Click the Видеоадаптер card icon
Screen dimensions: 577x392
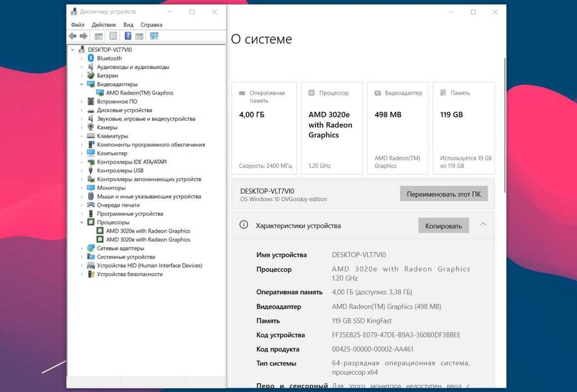[x=377, y=93]
